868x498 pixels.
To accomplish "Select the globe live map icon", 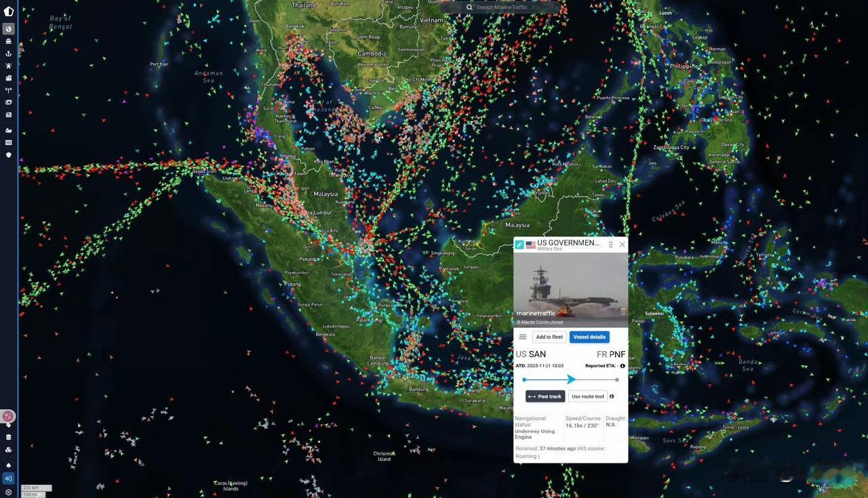I will (x=9, y=29).
